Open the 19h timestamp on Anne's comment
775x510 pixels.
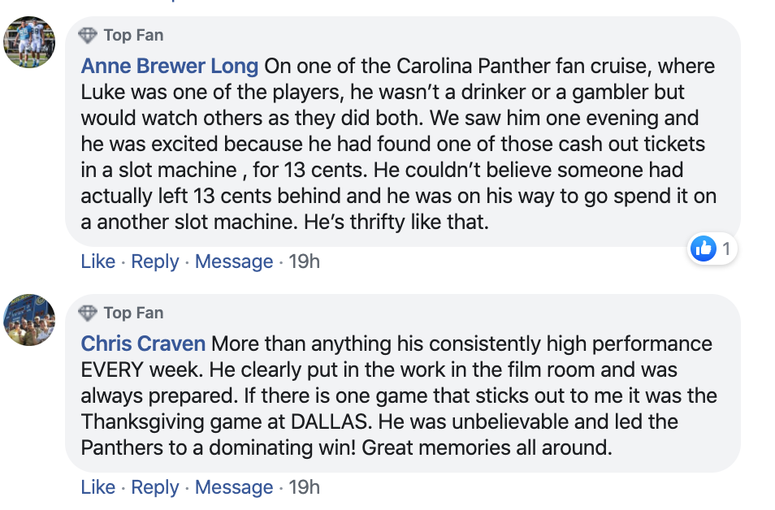(304, 262)
